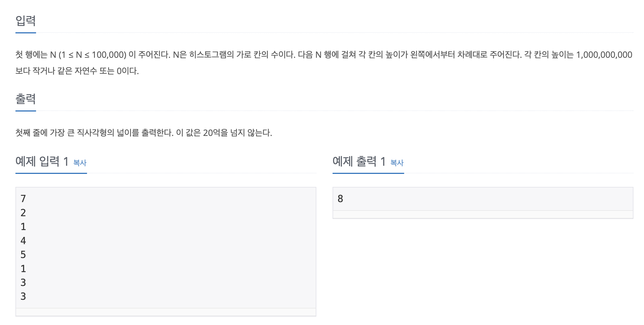
Task: Click the line '2' in sample input box
Action: 23,213
